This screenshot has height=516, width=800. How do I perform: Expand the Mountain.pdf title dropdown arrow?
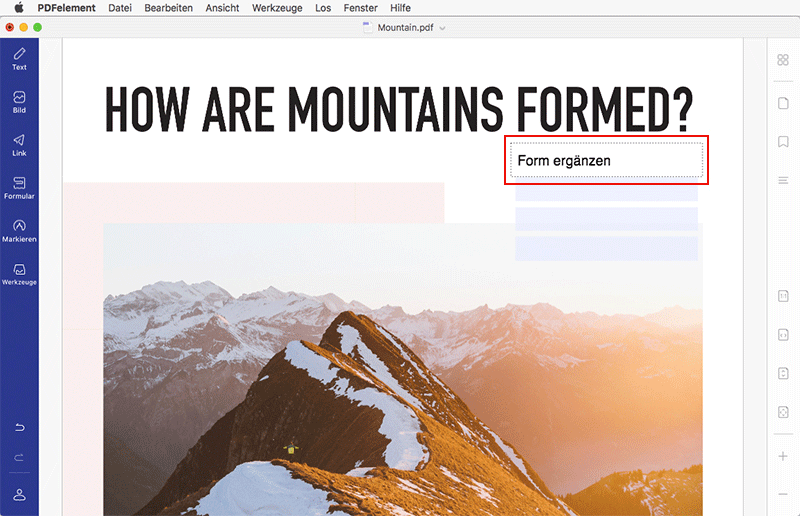[x=442, y=28]
